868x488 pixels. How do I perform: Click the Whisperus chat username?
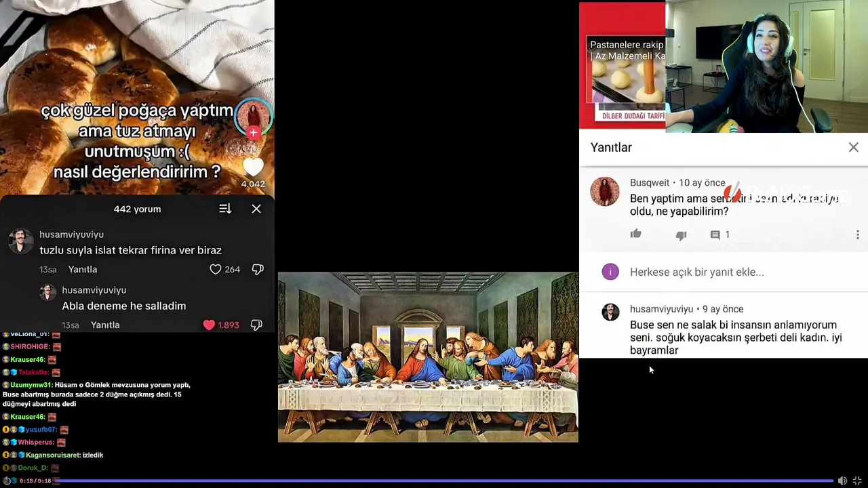pos(36,442)
